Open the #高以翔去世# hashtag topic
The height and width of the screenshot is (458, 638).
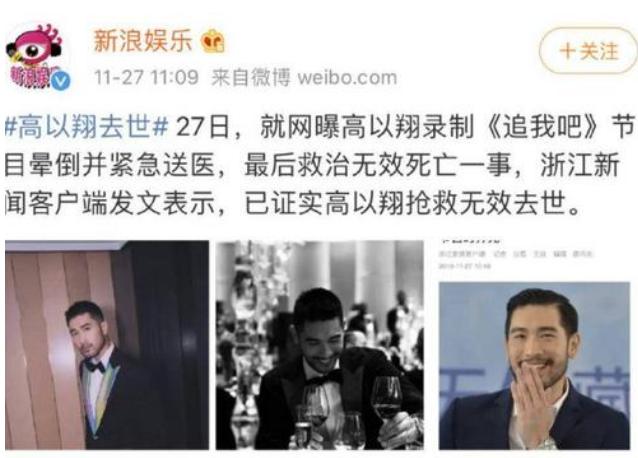(87, 127)
